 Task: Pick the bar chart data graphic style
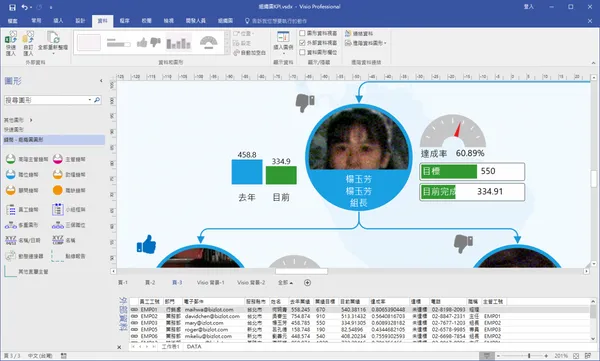[x=179, y=42]
